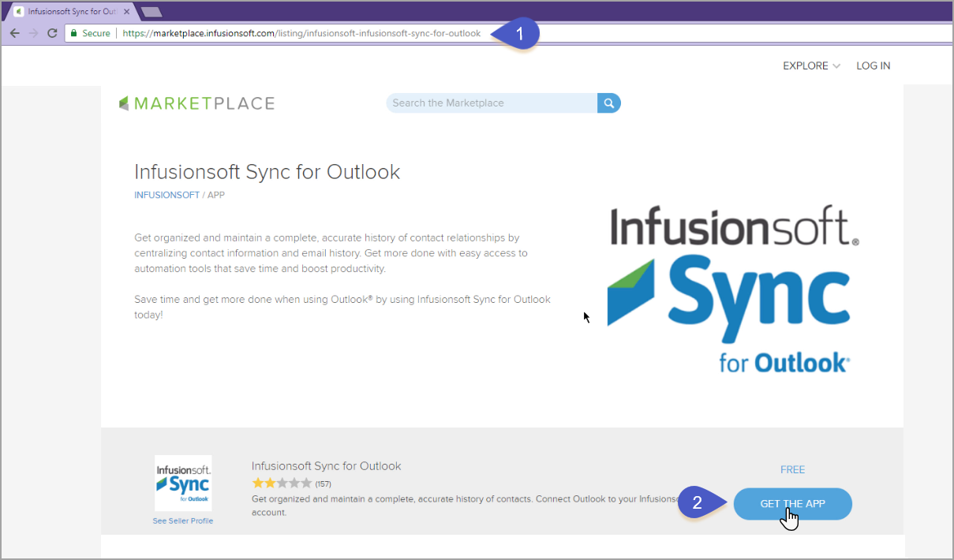
Task: Click the 'Get organized and maintain' description paragraph
Action: click(331, 253)
